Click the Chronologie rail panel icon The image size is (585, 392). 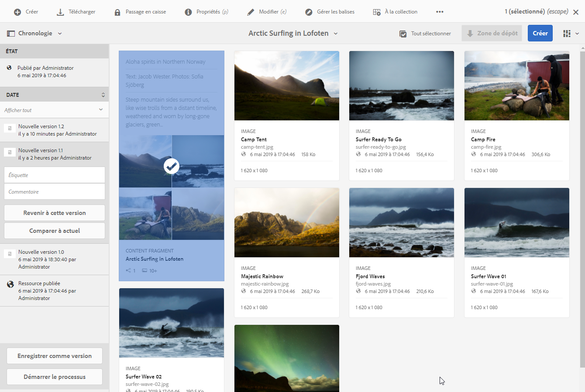11,34
